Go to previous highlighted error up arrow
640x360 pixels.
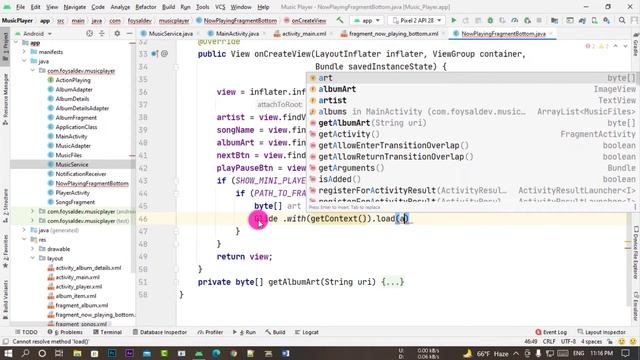pyautogui.click(x=616, y=46)
